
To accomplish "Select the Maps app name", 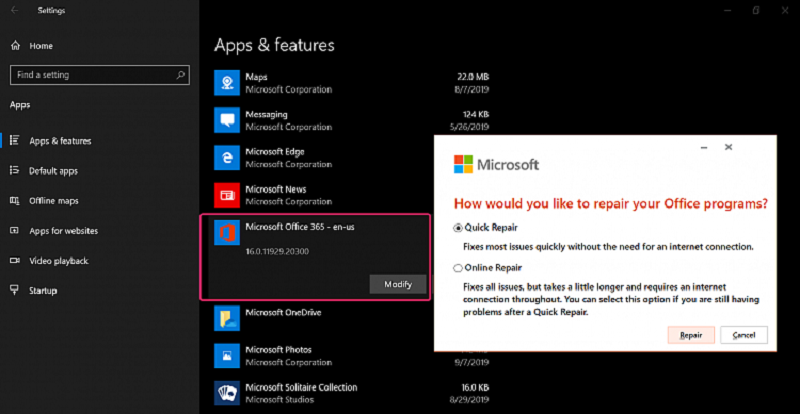I will pyautogui.click(x=256, y=77).
